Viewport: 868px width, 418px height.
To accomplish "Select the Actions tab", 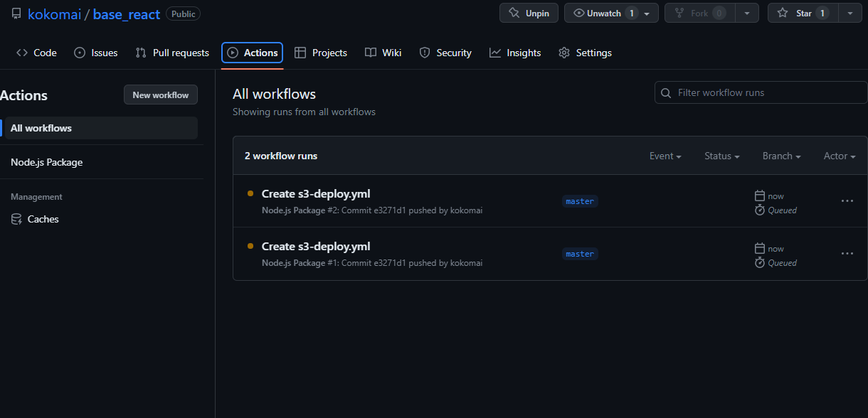I will tap(252, 53).
